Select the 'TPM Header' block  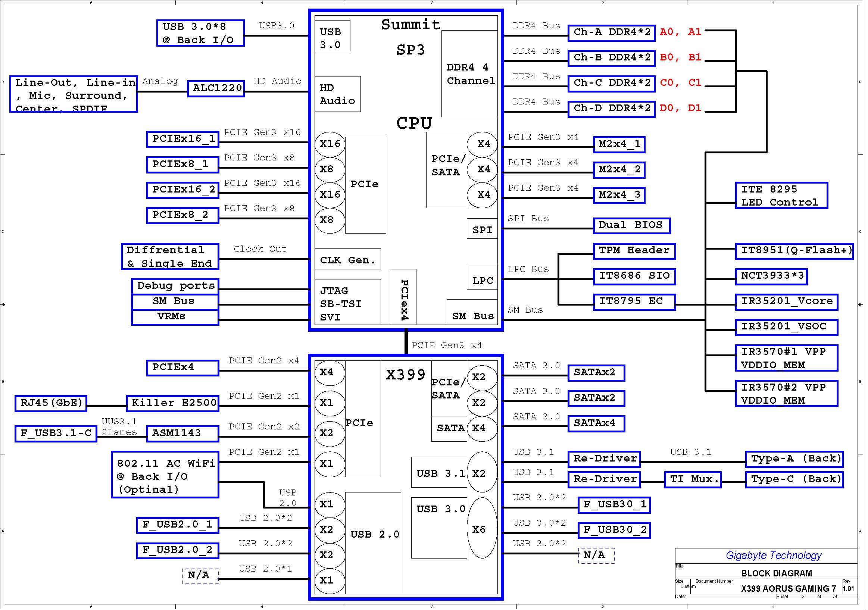(x=634, y=251)
